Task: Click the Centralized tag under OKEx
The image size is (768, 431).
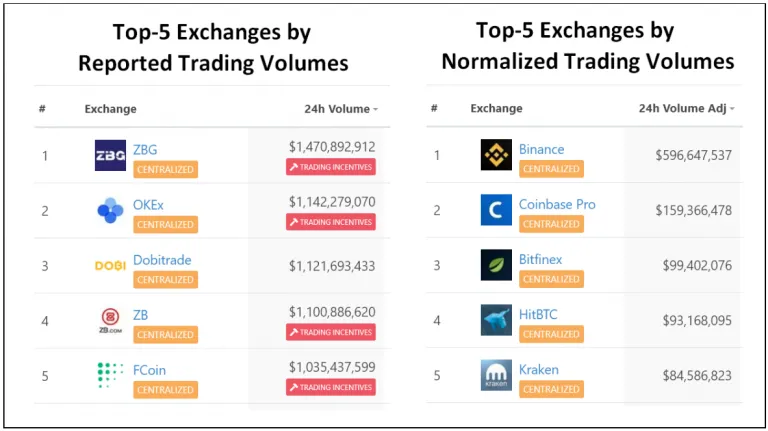Action: point(165,225)
